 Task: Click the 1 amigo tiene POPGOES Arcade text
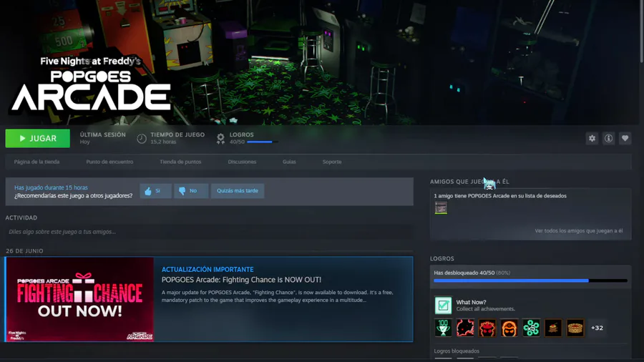tap(500, 196)
